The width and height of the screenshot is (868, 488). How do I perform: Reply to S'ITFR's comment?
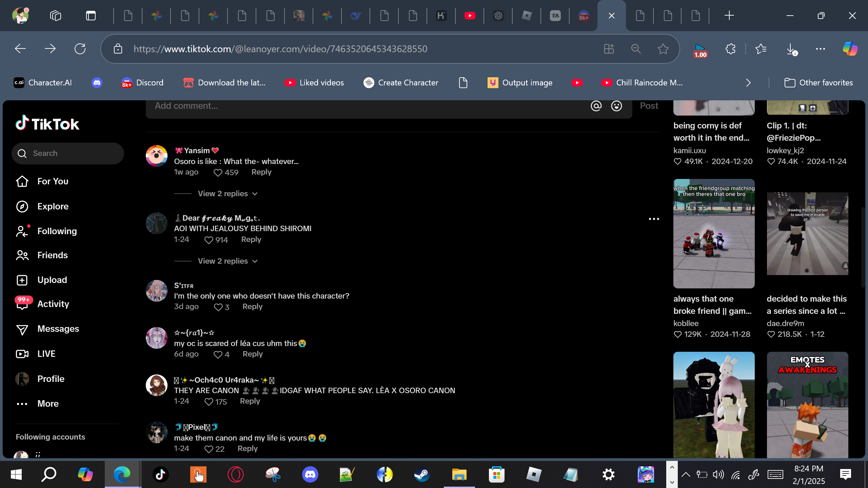coord(252,307)
